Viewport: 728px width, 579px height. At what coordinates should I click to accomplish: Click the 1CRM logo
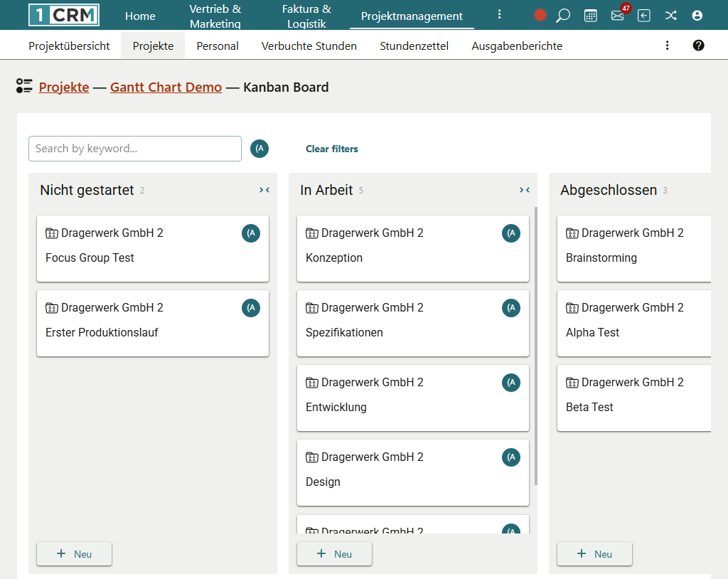64,15
